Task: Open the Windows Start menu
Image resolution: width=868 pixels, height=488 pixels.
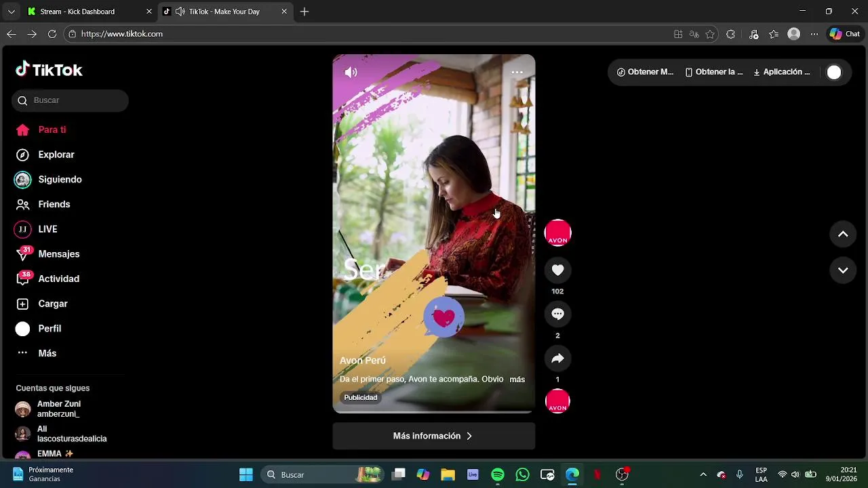Action: 246,474
